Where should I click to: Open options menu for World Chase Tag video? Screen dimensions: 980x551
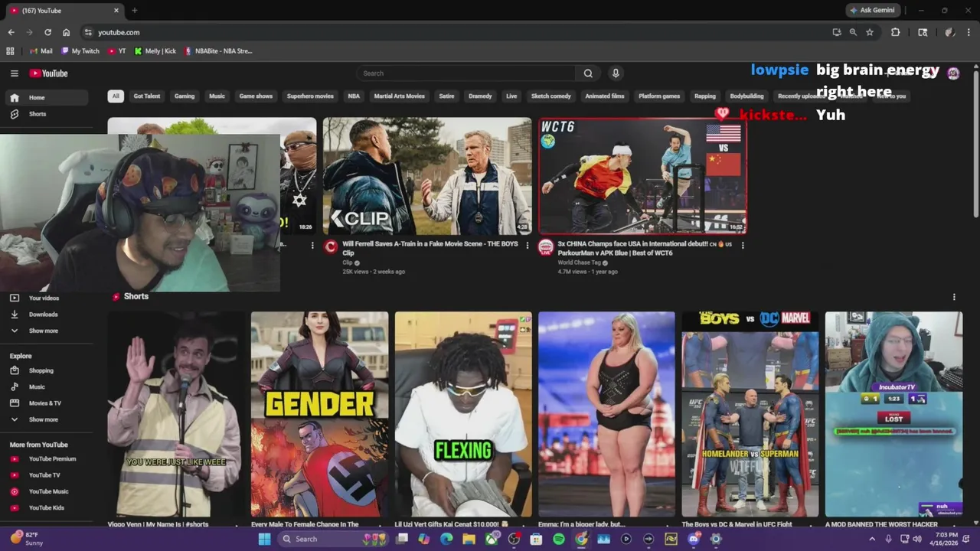click(742, 246)
